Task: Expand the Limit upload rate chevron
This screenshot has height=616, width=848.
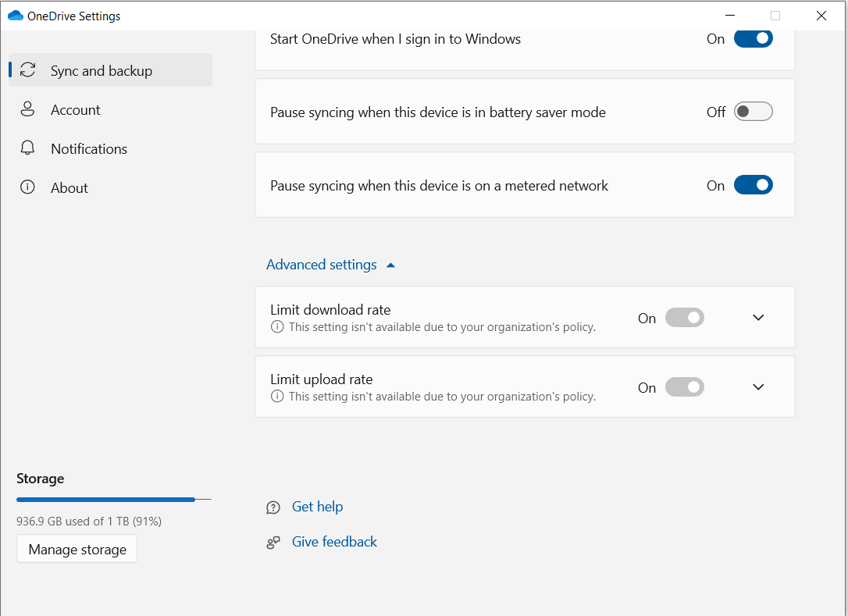Action: pyautogui.click(x=758, y=386)
